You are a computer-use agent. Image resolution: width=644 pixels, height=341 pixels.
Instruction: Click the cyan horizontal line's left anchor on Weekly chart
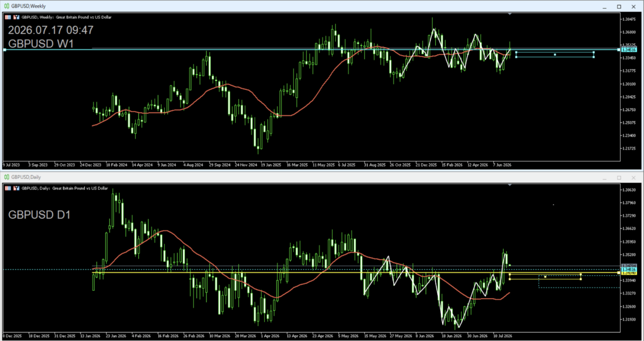pyautogui.click(x=4, y=50)
